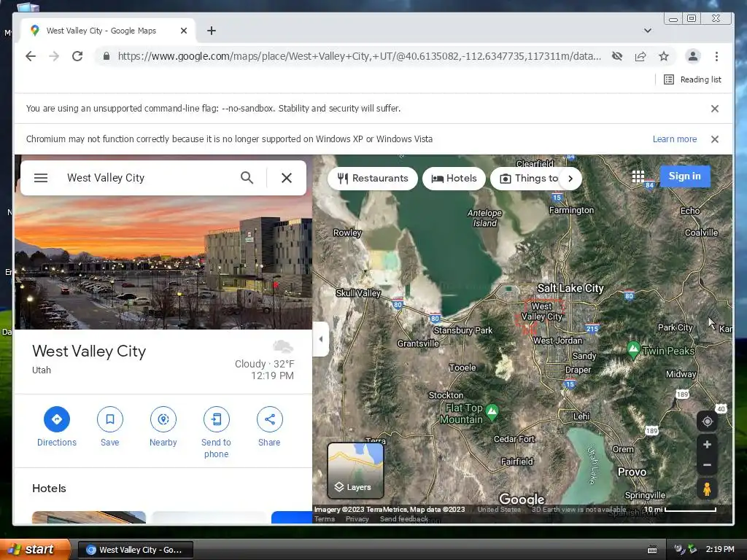Open the Chrome profile menu
The width and height of the screenshot is (747, 560).
coord(693,56)
